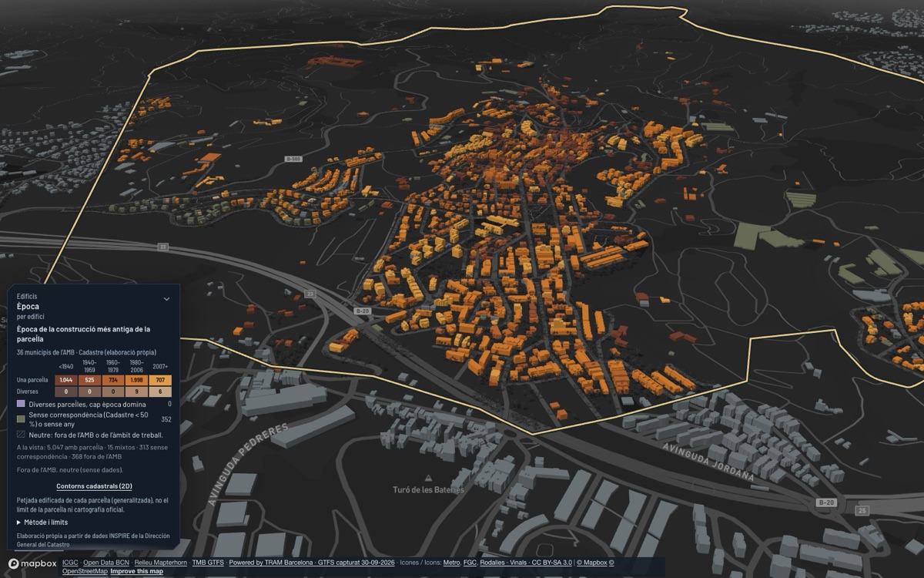Click the Improve this map link
This screenshot has width=924, height=578.
[136, 571]
